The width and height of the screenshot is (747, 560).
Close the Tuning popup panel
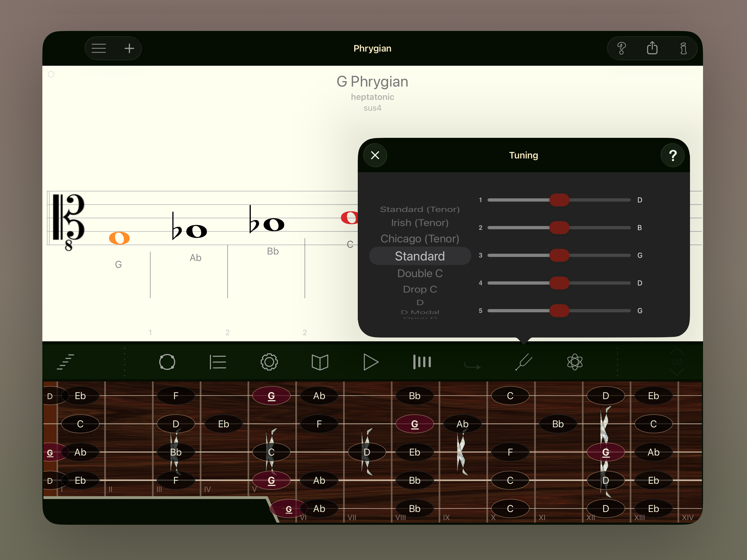[375, 155]
